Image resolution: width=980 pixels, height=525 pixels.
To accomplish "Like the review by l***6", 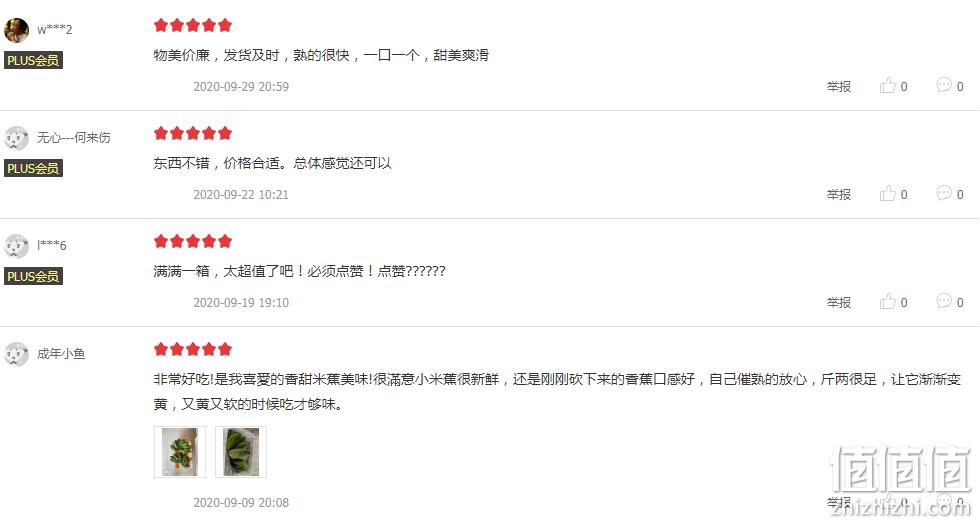I will [893, 302].
